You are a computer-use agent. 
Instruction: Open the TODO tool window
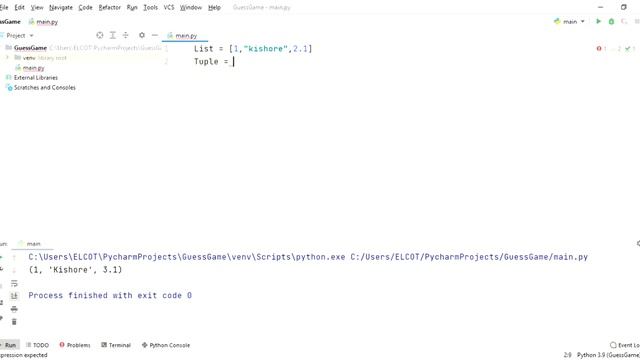(x=37, y=345)
